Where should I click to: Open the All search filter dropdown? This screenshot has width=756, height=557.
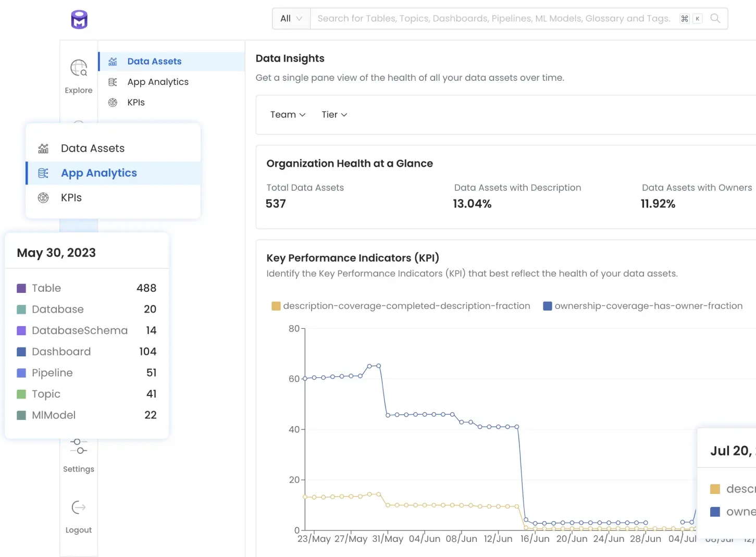[291, 18]
